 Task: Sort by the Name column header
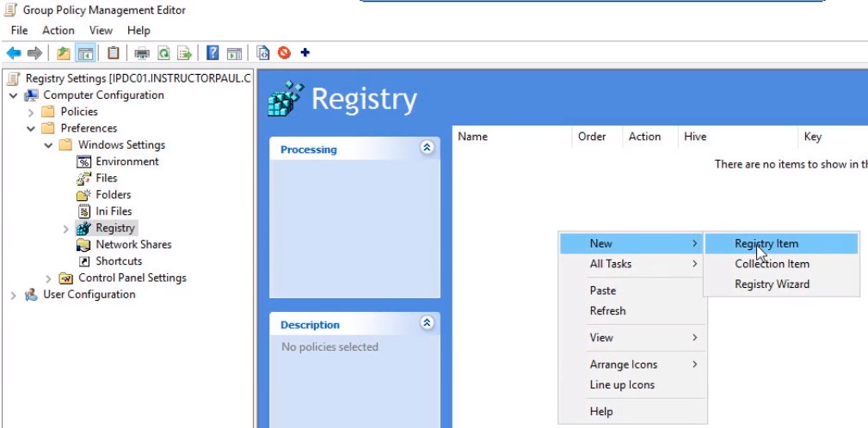tap(512, 137)
